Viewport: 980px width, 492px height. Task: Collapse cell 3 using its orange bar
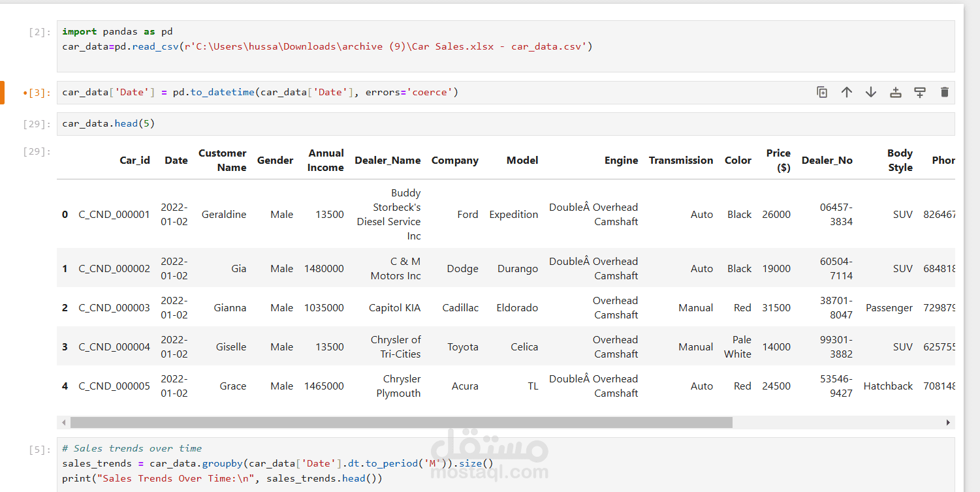(2, 93)
